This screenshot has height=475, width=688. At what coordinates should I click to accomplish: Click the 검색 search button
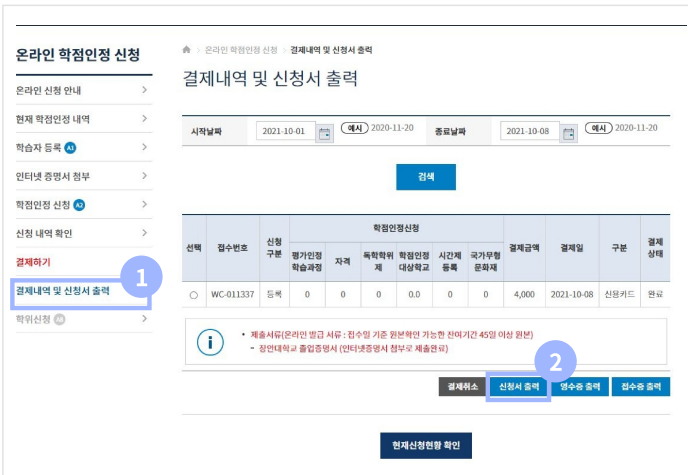point(426,177)
